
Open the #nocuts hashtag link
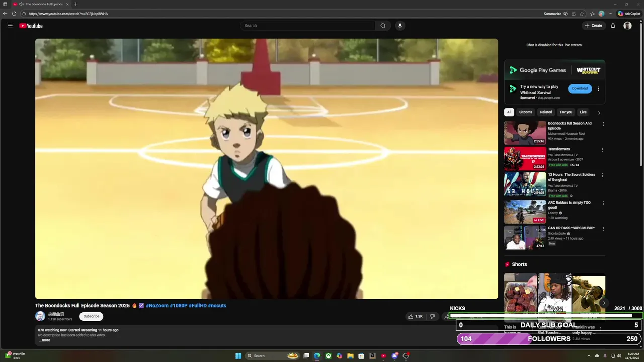217,306
